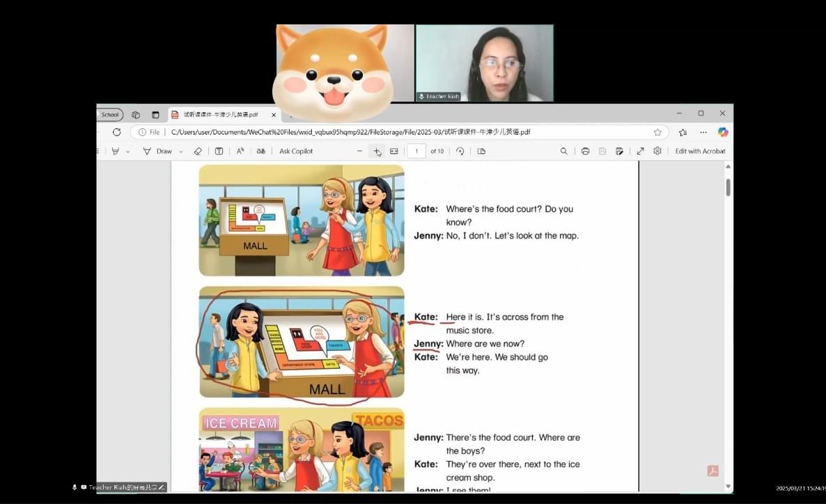Open the School profile button

coord(110,115)
